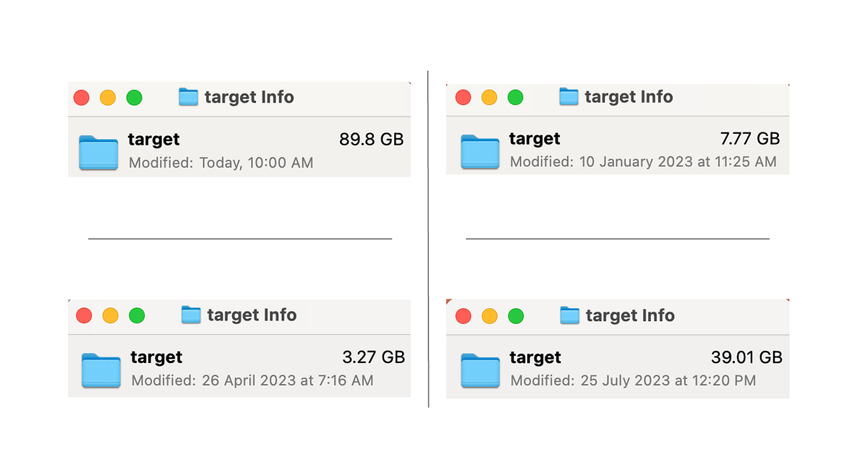The height and width of the screenshot is (468, 868).
Task: Select the title bar folder icon of the 3.27 GB window
Action: point(190,315)
